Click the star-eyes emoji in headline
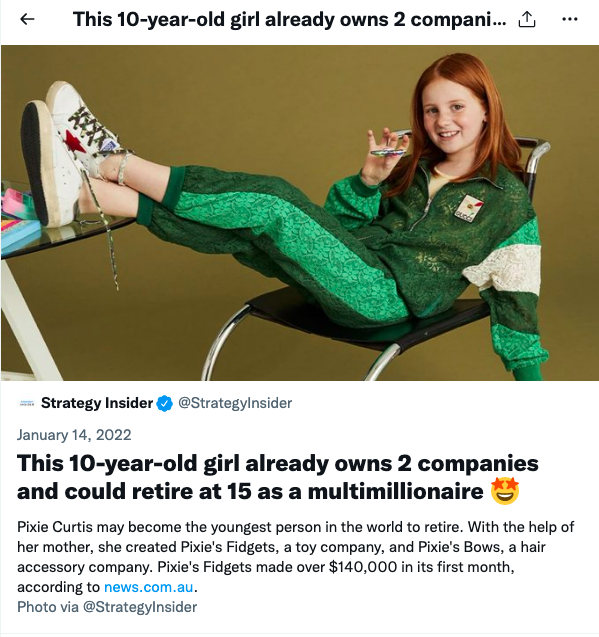The image size is (599, 637). click(505, 491)
